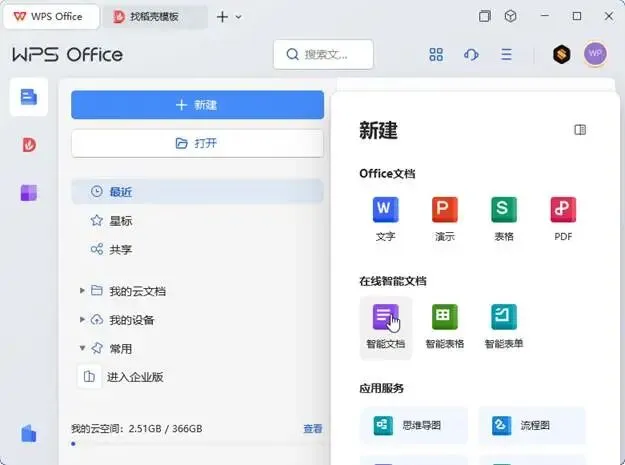Image resolution: width=625 pixels, height=465 pixels.
Task: Click the 打开 open file button
Action: coord(197,143)
